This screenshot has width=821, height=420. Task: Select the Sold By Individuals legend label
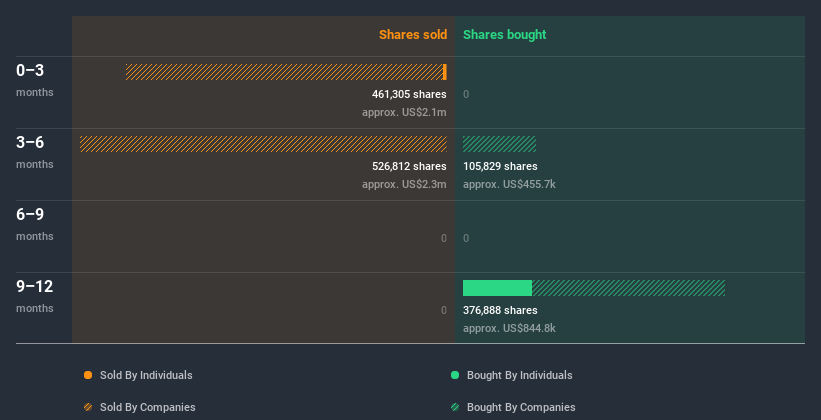coord(146,375)
